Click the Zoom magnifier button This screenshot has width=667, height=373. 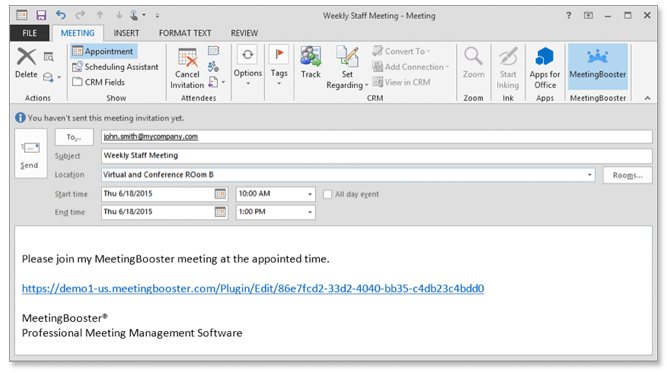point(473,63)
